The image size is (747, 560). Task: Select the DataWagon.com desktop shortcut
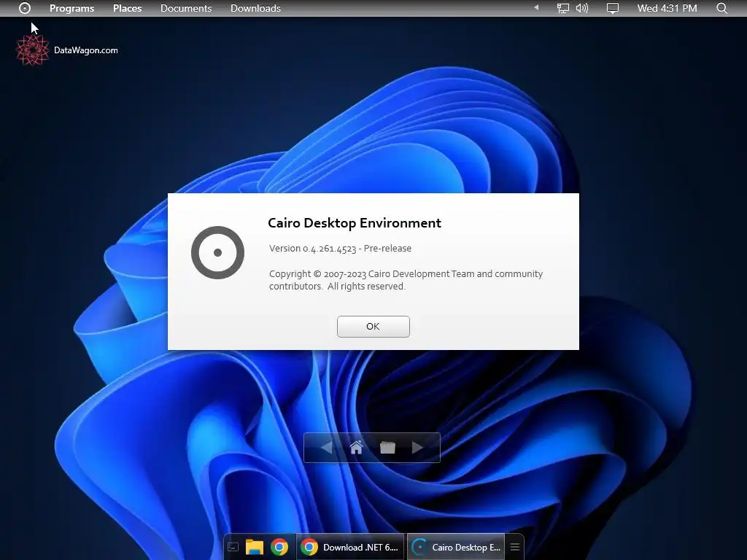[66, 50]
